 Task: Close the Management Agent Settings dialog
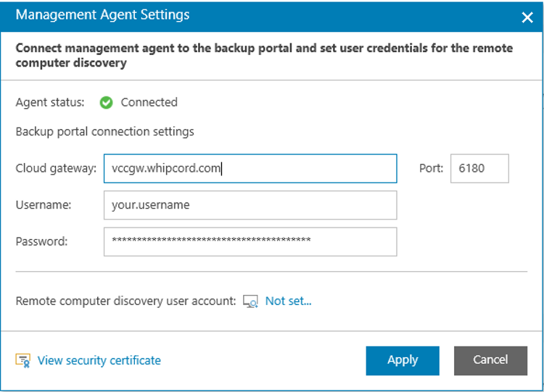coord(527,17)
